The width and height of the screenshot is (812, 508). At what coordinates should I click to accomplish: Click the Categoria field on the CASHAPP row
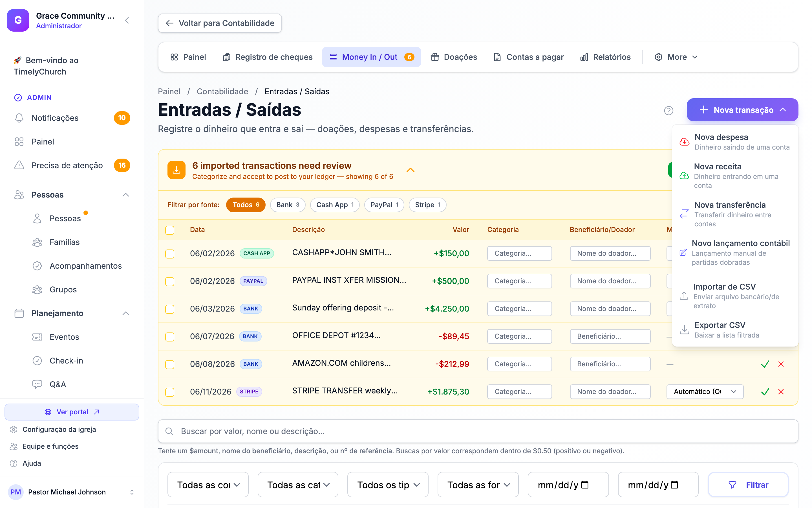[519, 254]
